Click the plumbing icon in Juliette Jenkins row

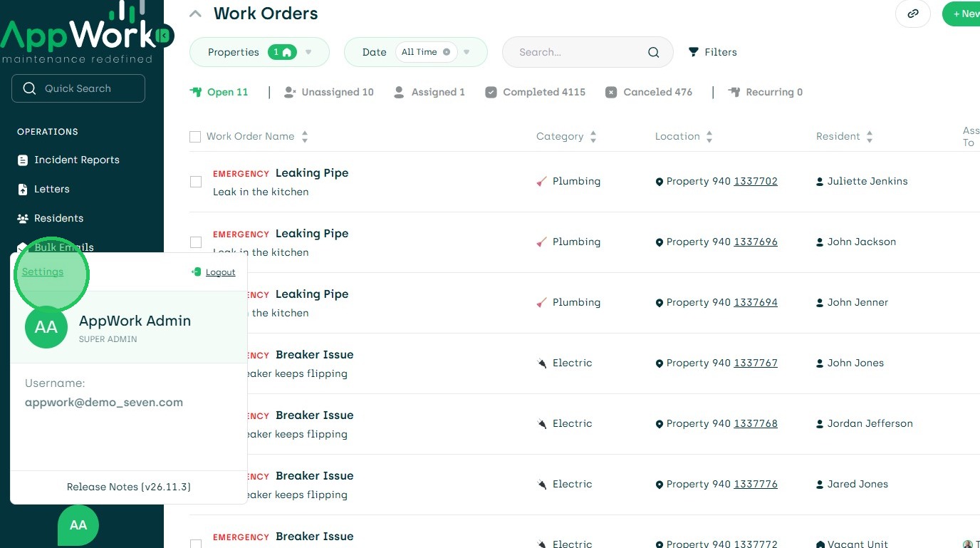[542, 182]
